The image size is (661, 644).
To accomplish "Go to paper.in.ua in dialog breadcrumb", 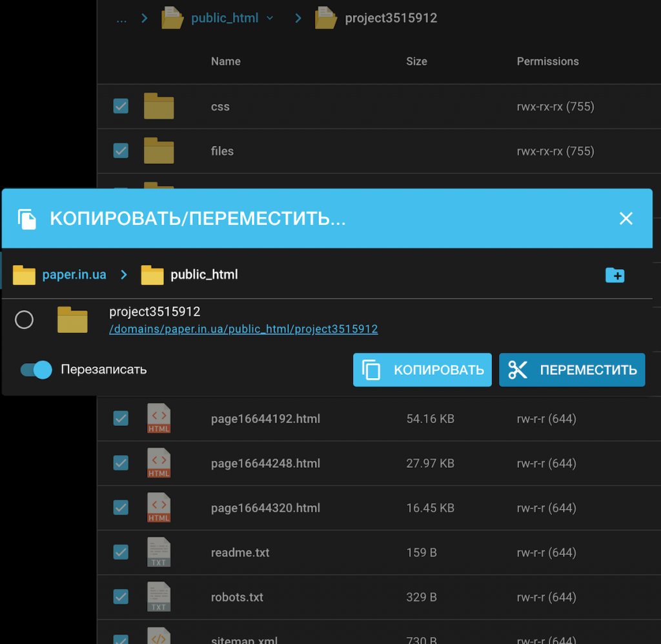I will tap(74, 274).
